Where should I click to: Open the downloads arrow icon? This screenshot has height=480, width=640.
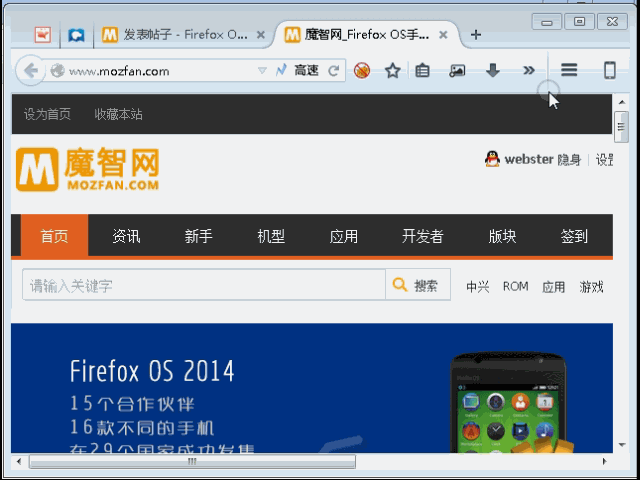pyautogui.click(x=493, y=71)
